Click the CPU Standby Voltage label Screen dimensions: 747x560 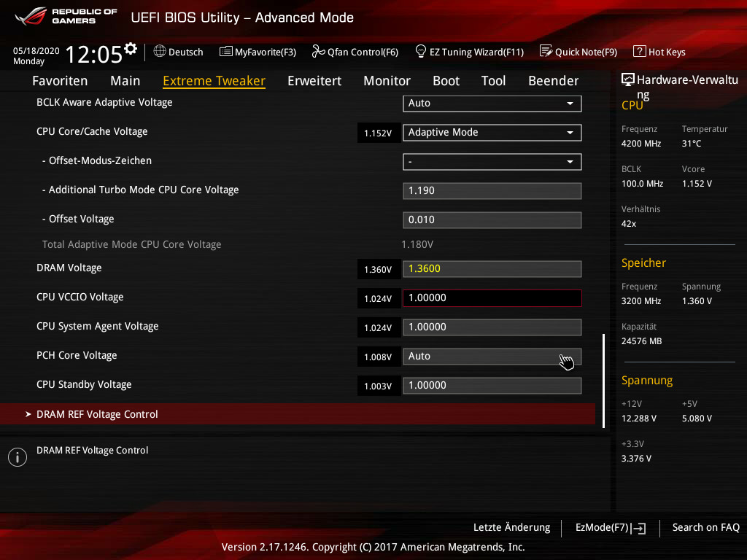pos(84,384)
